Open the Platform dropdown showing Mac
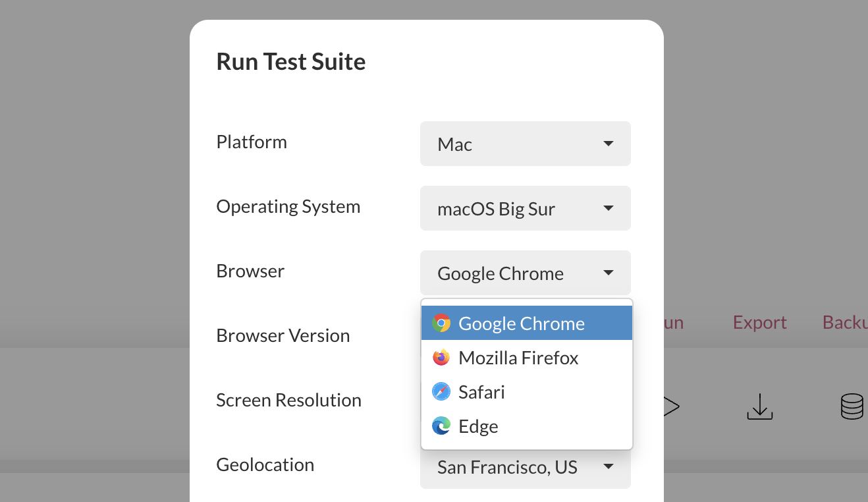 [526, 144]
